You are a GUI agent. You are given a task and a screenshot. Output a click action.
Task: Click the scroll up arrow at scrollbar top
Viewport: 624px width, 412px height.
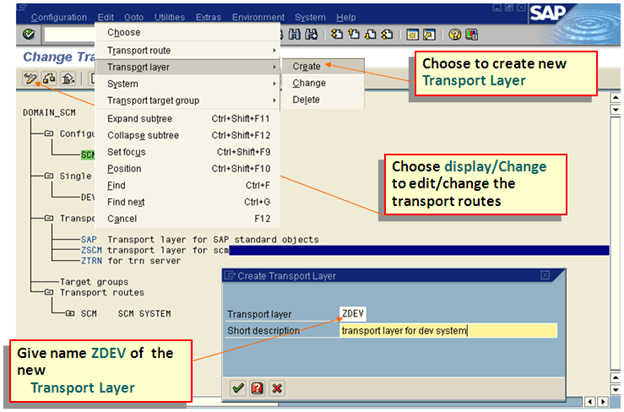click(615, 98)
